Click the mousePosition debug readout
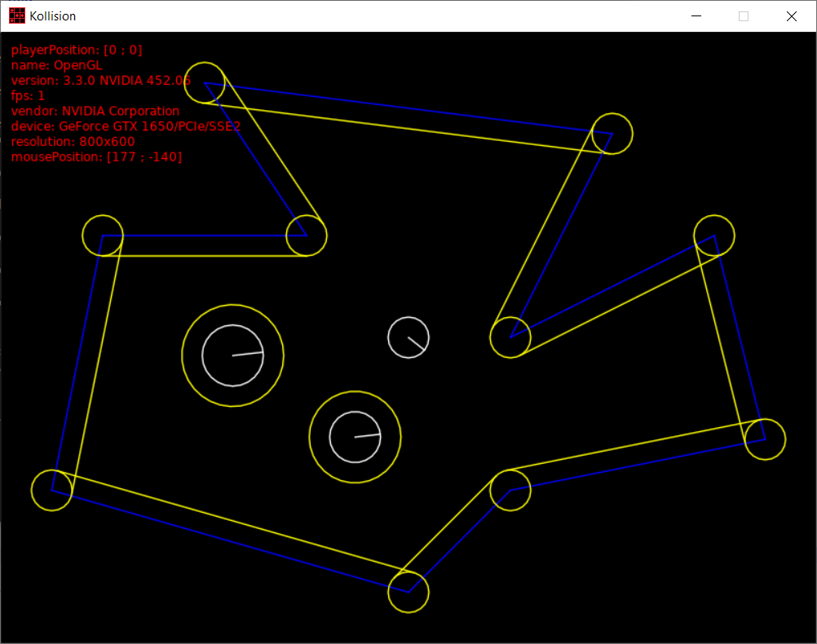 click(x=96, y=157)
